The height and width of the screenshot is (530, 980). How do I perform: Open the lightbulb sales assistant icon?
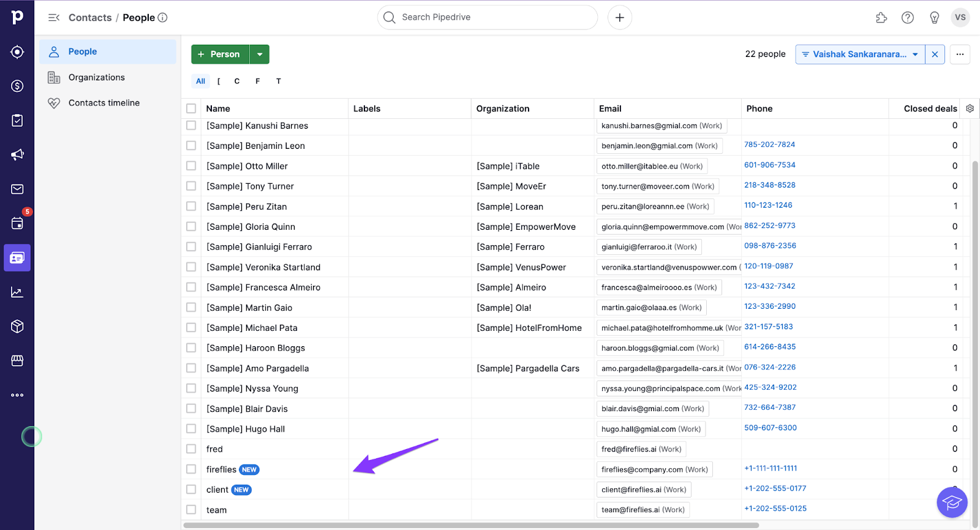[935, 18]
